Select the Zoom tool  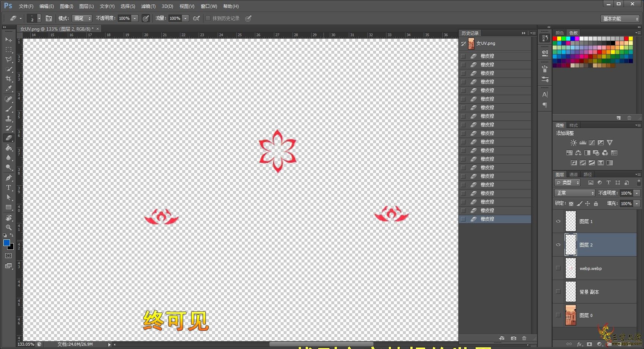pyautogui.click(x=9, y=227)
